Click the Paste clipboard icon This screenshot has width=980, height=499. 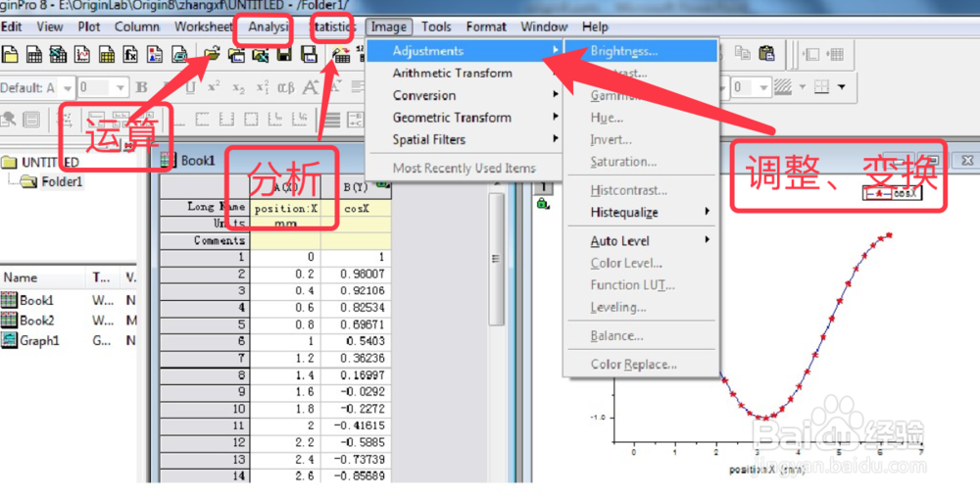click(x=766, y=53)
